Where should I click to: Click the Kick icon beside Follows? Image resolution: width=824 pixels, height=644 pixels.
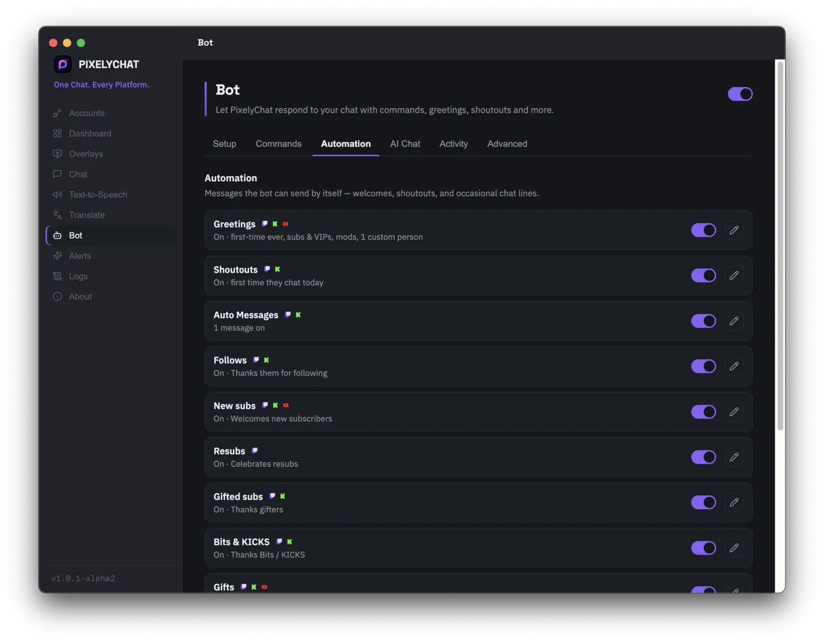(266, 360)
